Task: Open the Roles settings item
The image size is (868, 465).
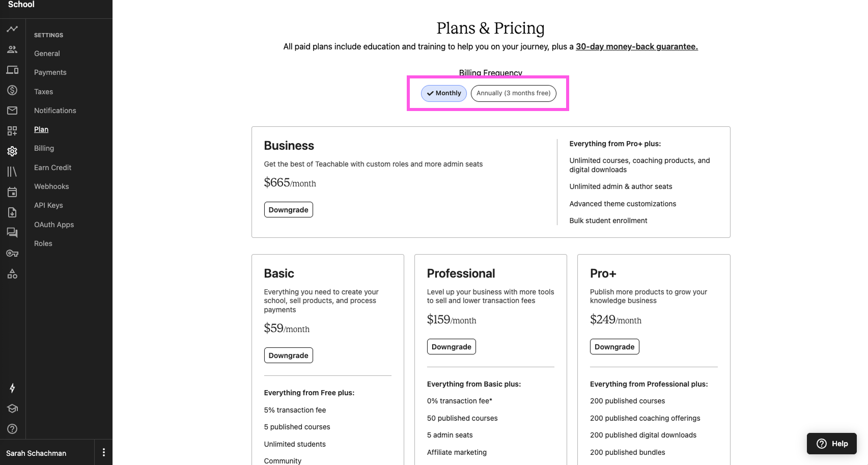Action: [43, 243]
